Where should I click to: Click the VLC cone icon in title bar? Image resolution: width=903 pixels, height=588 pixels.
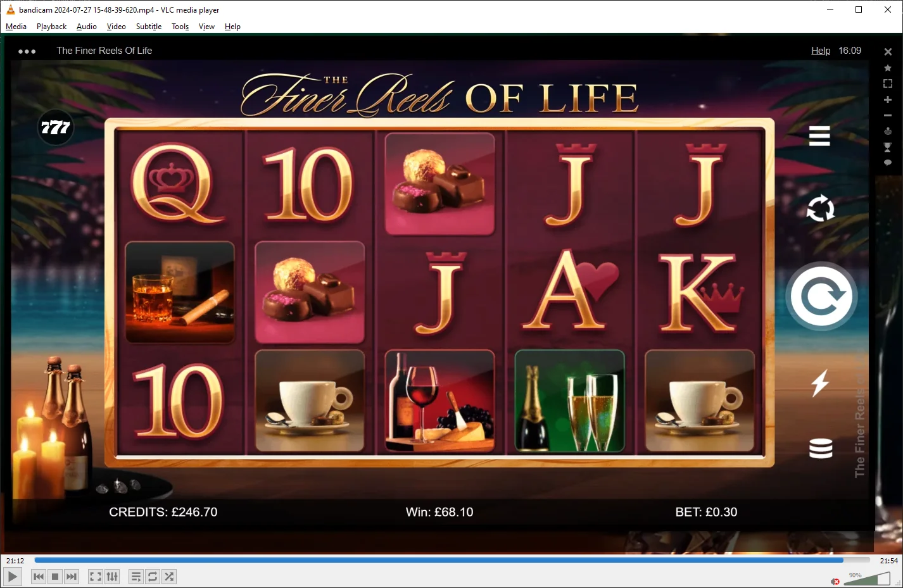pos(10,9)
